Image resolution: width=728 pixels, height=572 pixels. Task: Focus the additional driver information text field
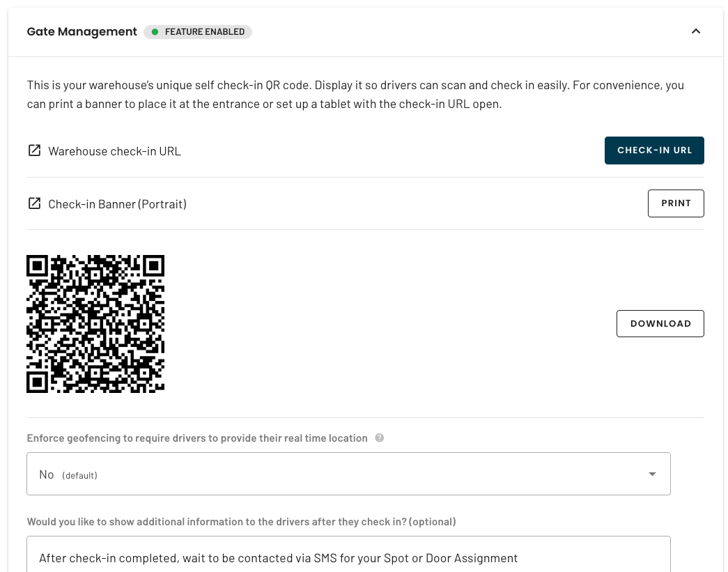(x=349, y=555)
